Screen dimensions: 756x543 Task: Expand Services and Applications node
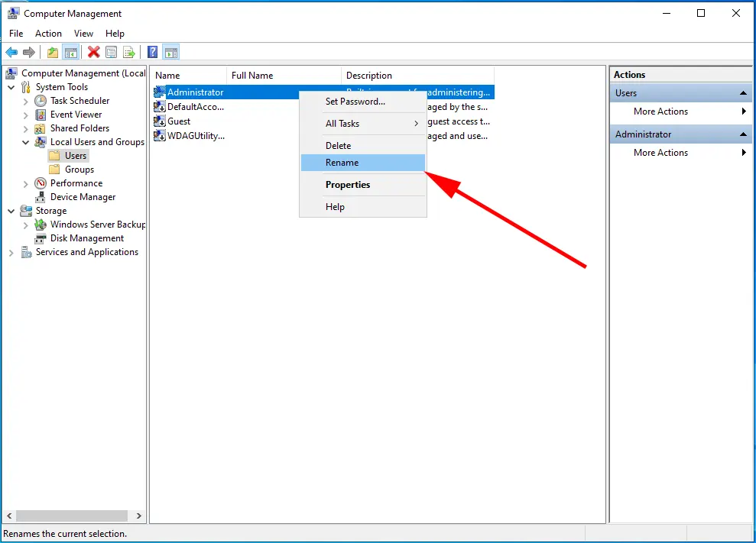tap(11, 253)
